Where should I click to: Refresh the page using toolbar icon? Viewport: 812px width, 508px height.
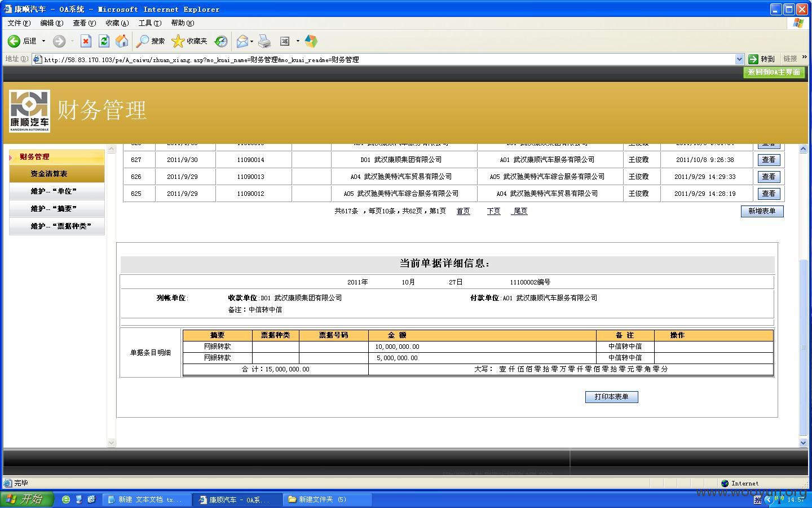(x=104, y=41)
